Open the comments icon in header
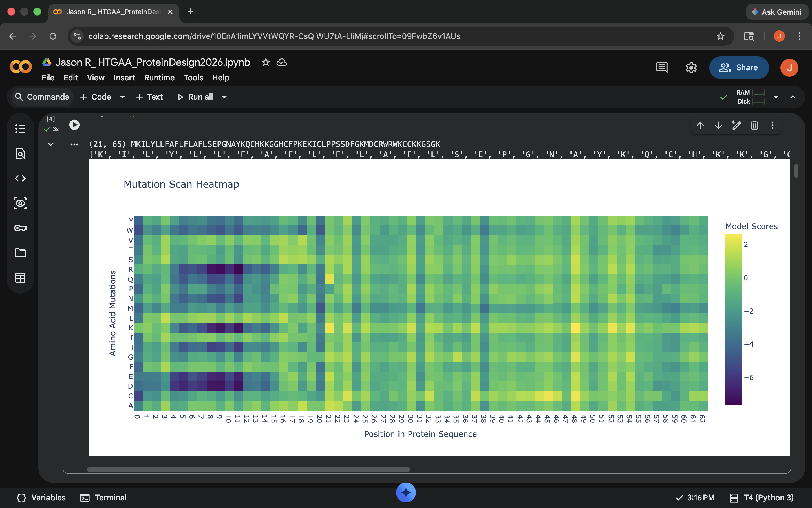Screen dimensions: 812x508 click(662, 67)
